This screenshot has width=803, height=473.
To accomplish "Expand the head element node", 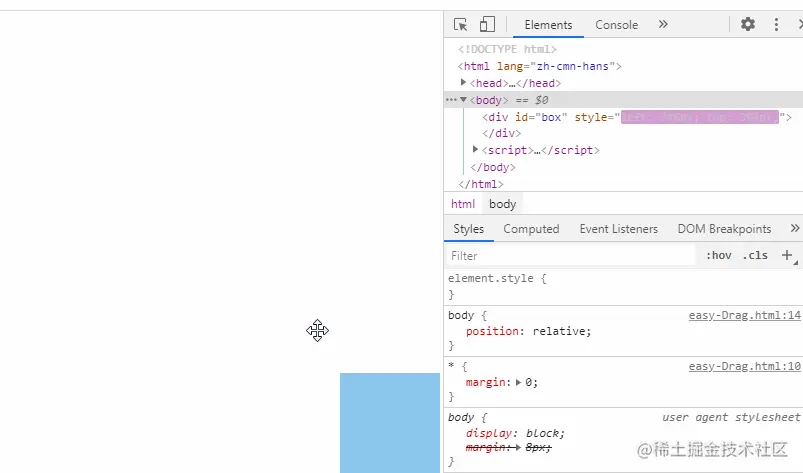I will click(x=463, y=82).
